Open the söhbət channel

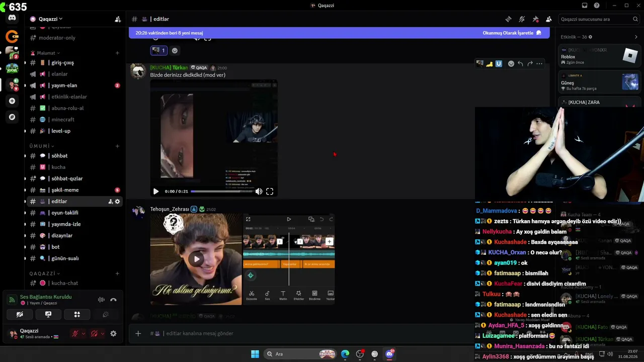click(75, 156)
